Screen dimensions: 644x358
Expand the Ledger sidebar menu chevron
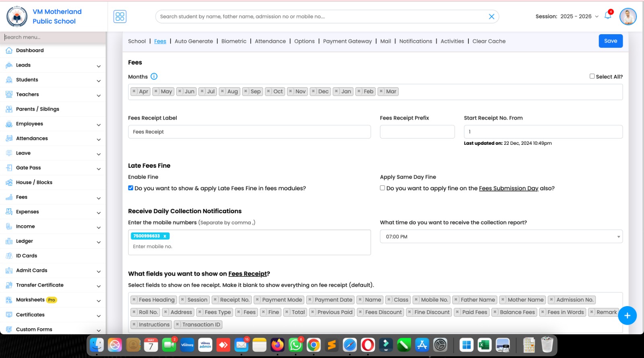click(x=99, y=242)
